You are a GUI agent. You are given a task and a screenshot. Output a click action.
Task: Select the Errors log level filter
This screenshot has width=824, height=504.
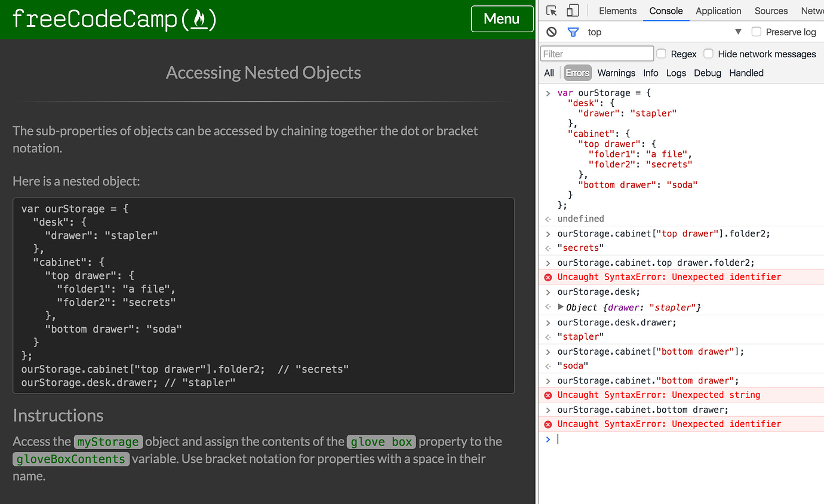coord(577,73)
